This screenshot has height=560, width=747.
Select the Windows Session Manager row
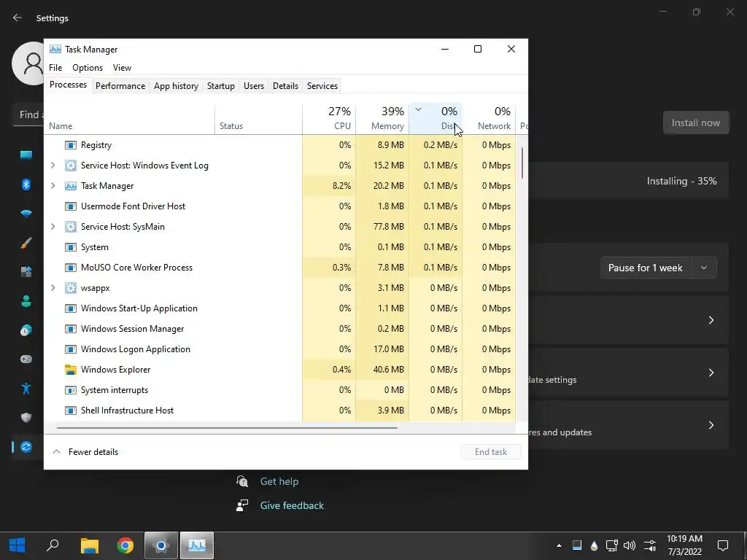(x=279, y=329)
